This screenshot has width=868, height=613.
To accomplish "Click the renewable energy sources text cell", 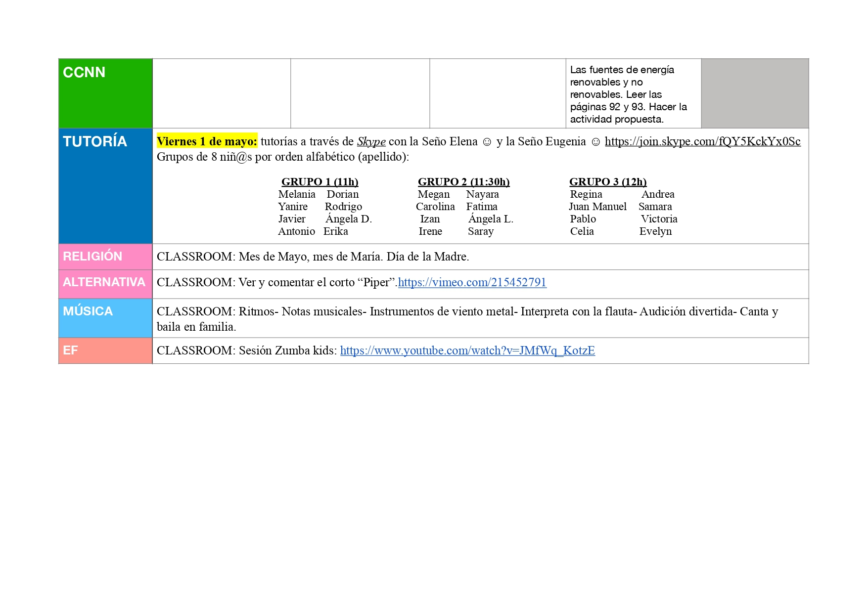I will (x=633, y=94).
